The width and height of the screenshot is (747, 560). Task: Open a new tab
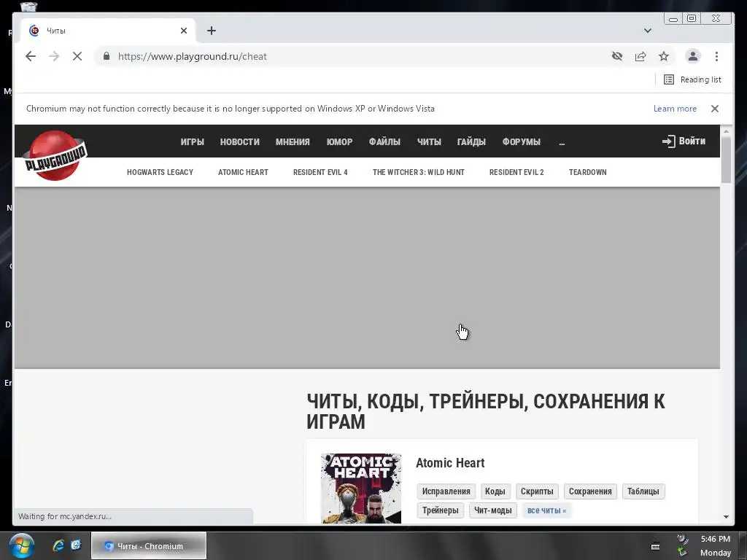212,31
